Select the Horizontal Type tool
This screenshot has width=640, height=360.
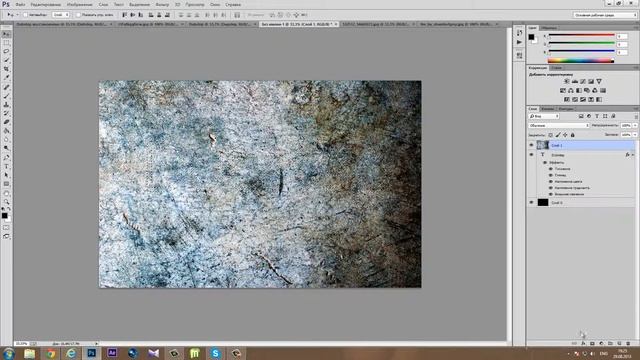(6, 167)
